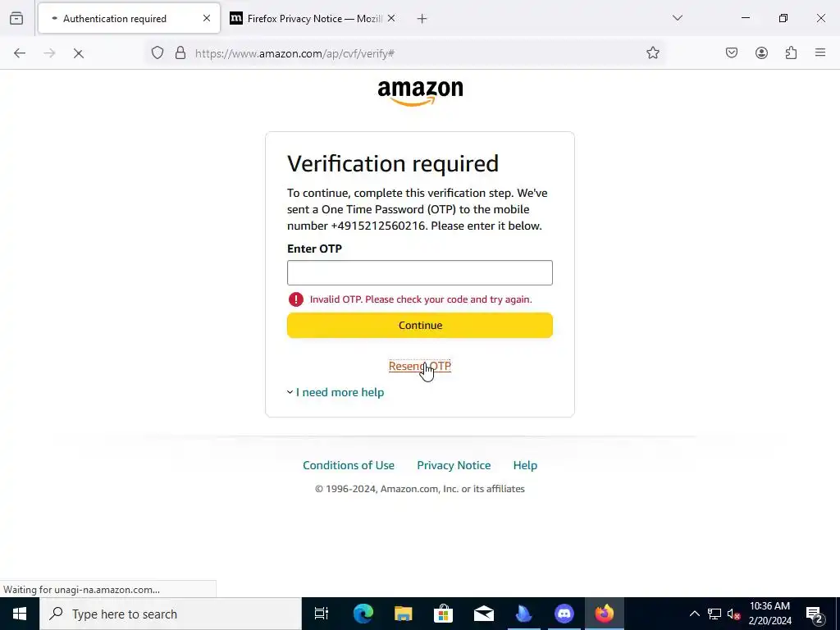
Task: Click the site padlock icon
Action: (180, 53)
